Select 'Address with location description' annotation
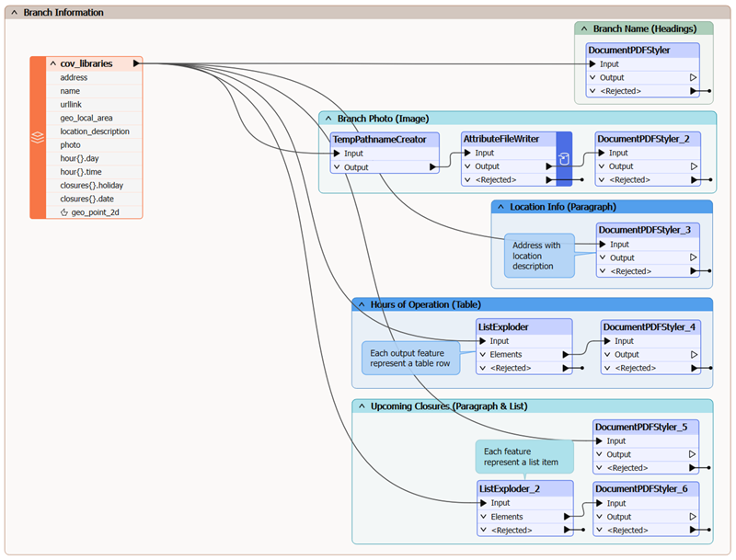The height and width of the screenshot is (560, 736). click(x=539, y=256)
